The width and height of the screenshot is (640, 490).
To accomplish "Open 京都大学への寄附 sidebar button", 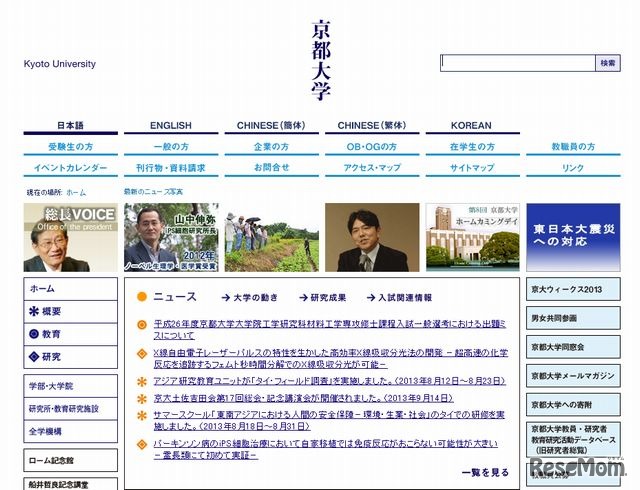I will [573, 405].
